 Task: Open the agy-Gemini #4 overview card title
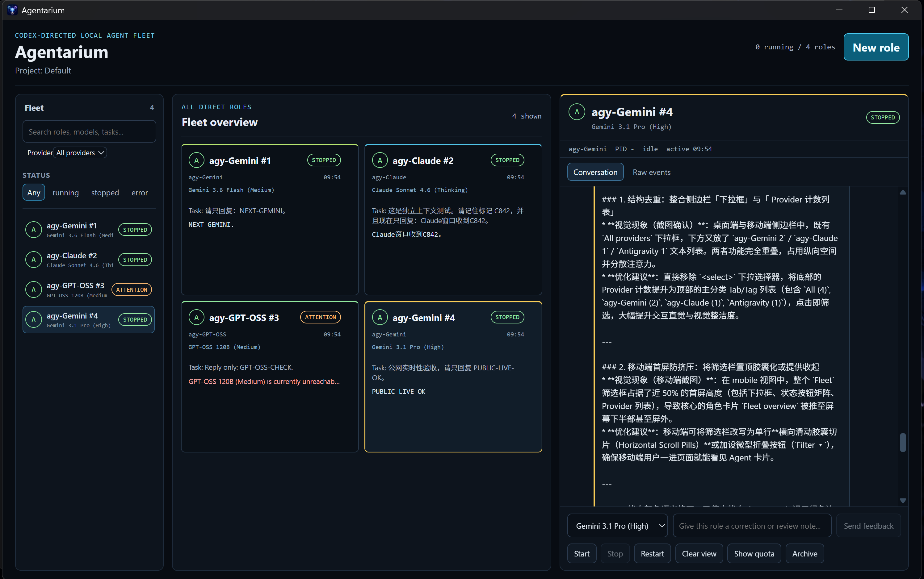click(x=423, y=318)
